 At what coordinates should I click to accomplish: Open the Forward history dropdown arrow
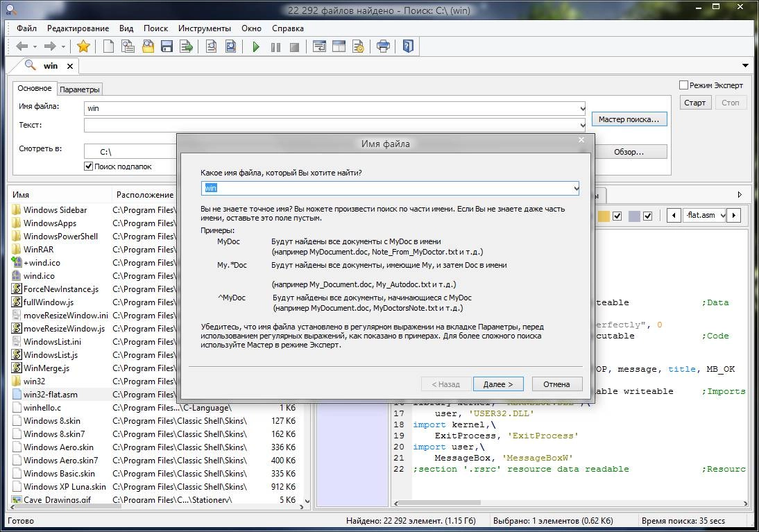(x=63, y=47)
